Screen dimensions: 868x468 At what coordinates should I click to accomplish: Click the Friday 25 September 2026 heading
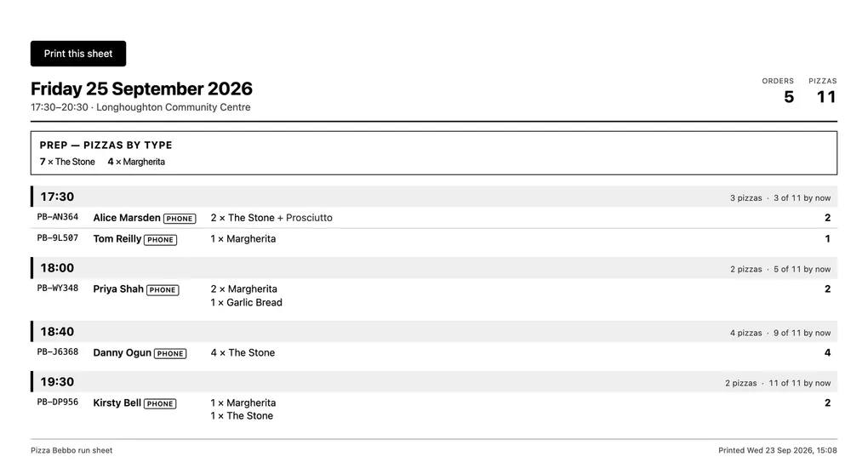(142, 88)
